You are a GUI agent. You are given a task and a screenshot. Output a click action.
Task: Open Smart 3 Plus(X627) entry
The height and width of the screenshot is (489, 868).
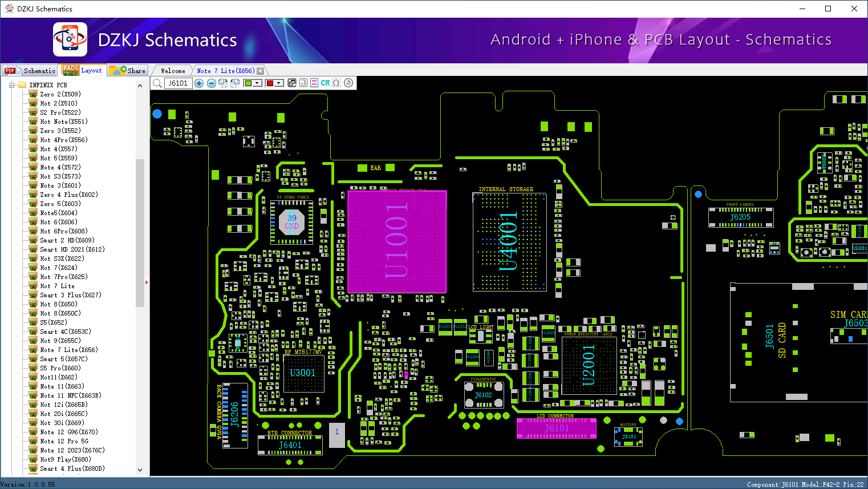tap(71, 295)
